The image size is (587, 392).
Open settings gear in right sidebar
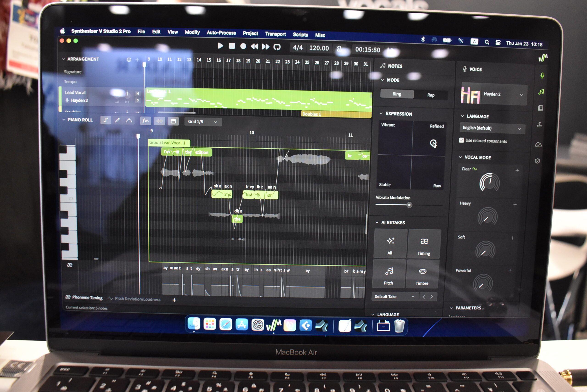537,161
